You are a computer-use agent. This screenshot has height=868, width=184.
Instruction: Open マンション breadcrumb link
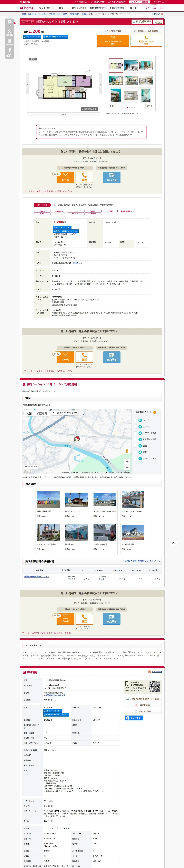43,14
